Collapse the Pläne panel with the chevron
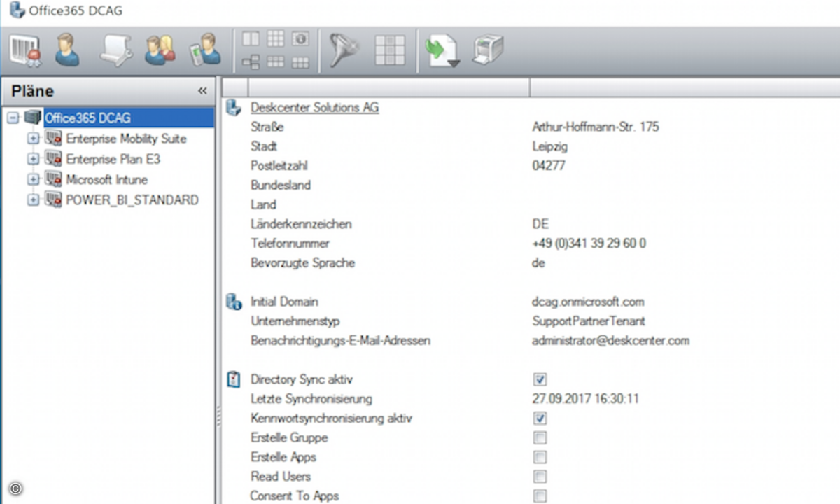This screenshot has width=840, height=504. coord(202,91)
